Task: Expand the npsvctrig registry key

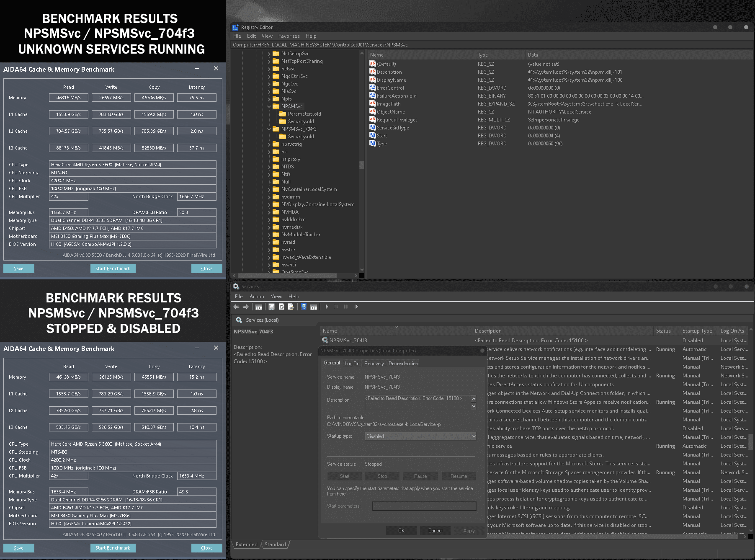Action: pos(269,144)
